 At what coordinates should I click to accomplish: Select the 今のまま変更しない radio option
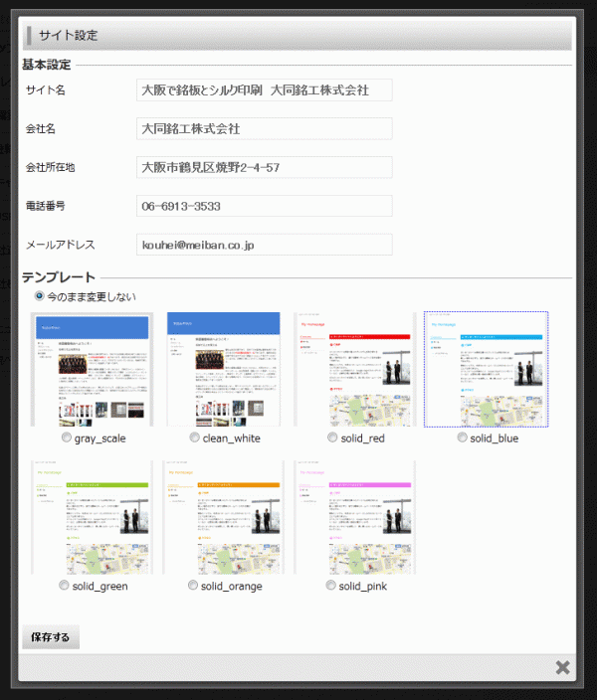pos(40,296)
